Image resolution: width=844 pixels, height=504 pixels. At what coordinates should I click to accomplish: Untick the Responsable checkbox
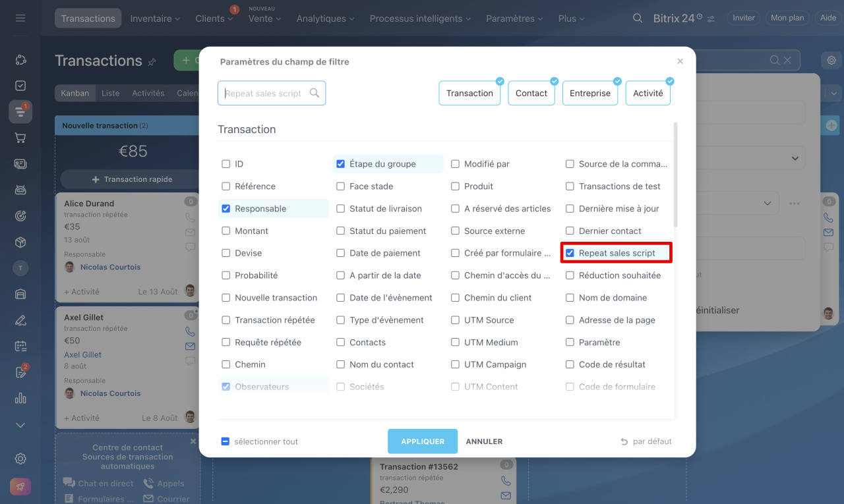click(x=226, y=209)
